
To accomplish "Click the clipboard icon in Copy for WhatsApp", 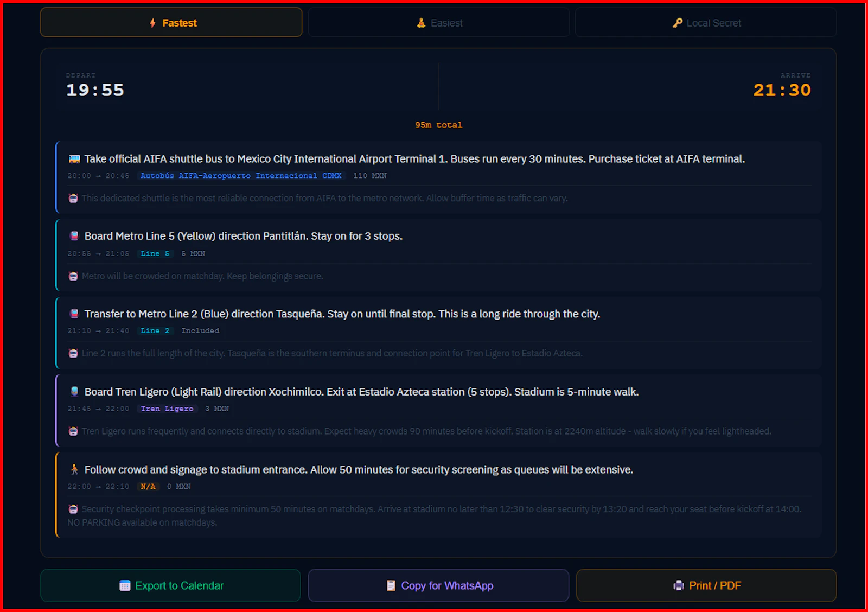I will coord(391,585).
